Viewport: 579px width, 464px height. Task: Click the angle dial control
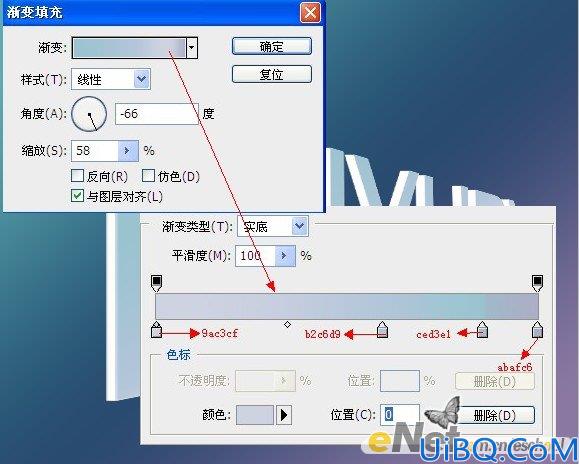tap(89, 114)
